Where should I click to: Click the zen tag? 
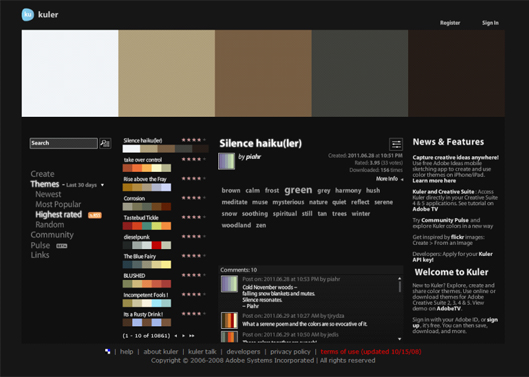pos(261,225)
